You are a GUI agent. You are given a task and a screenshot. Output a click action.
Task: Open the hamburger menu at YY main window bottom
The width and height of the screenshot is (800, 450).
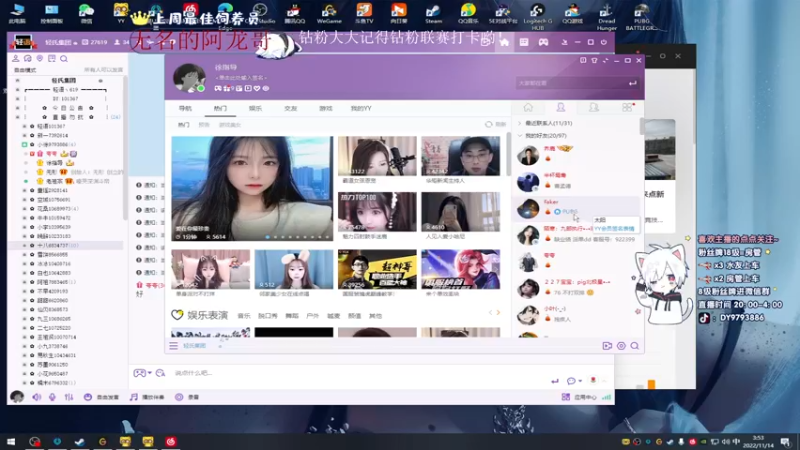(173, 346)
